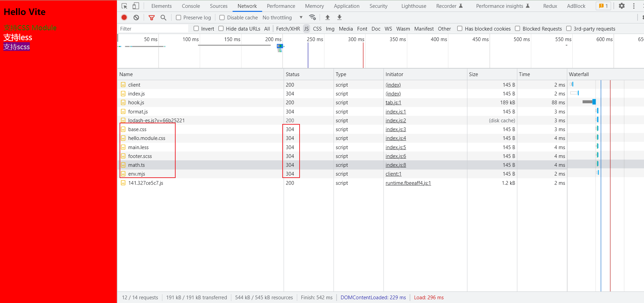Open DevTools settings via the gear icon
Viewport: 644px width, 303px height.
622,6
